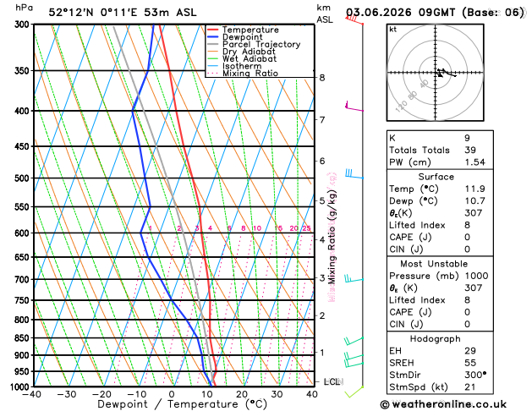Click the green wind barb at 850 hPa
Screen dimensions: 532x411
coord(354,341)
